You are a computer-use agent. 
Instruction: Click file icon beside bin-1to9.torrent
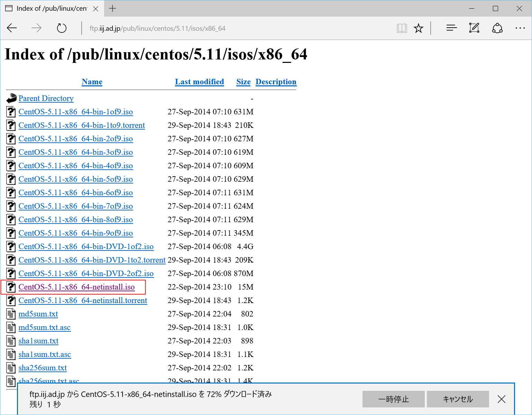coord(11,125)
